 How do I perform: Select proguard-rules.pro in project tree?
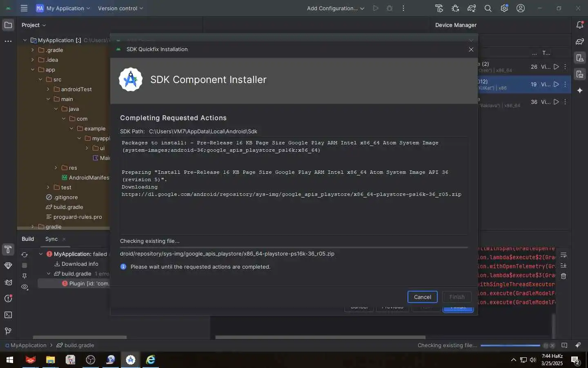click(74, 217)
